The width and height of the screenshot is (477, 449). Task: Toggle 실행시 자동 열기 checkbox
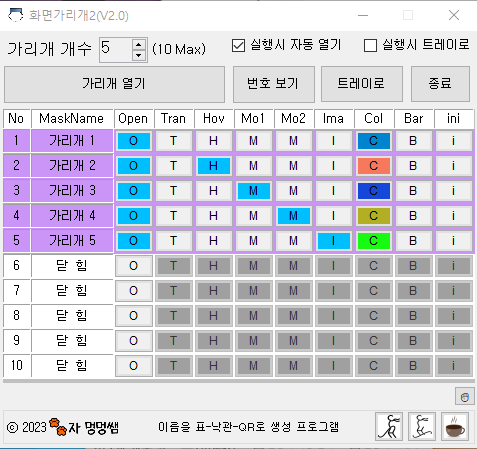[x=238, y=46]
